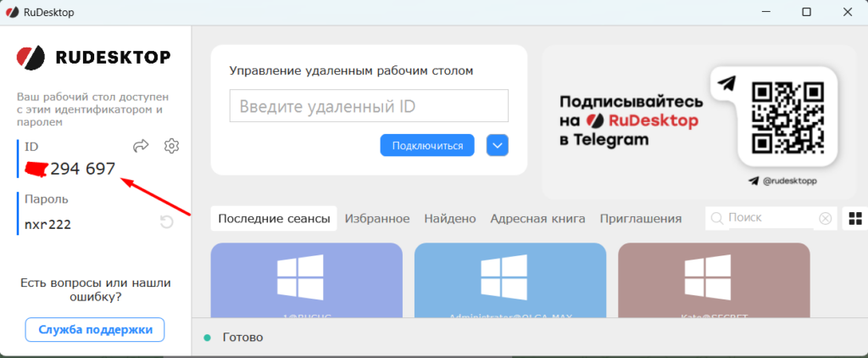Clear the search field with the X icon

(x=825, y=219)
